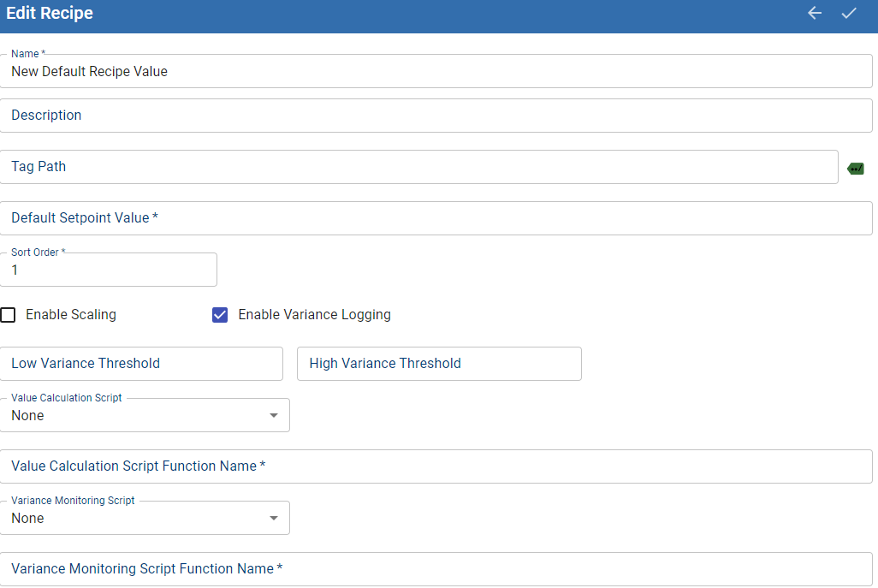Focus the Name field with the recipe name
Screen dimensions: 878x588
pos(435,72)
